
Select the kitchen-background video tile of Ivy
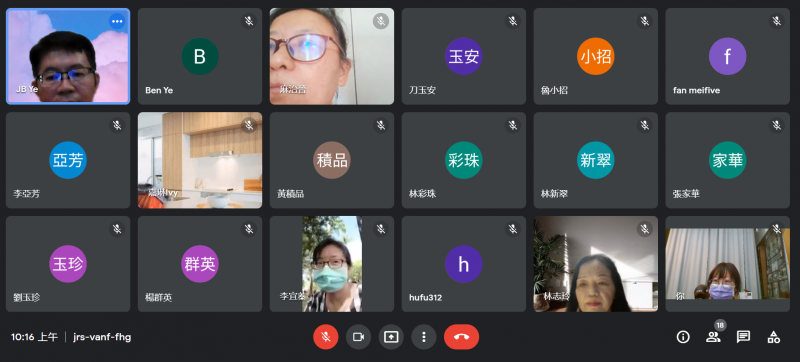[x=200, y=160]
